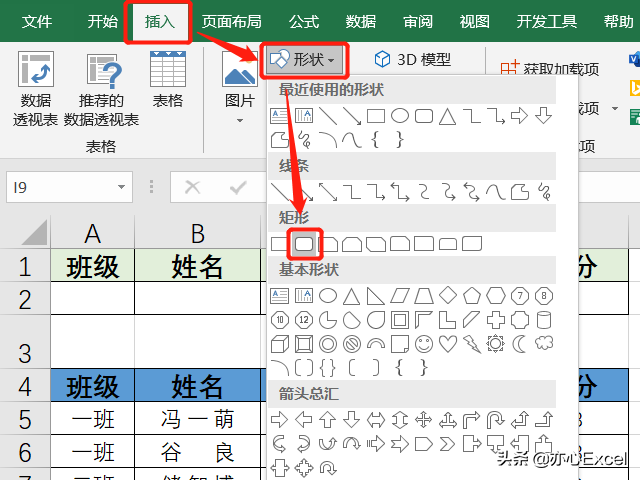This screenshot has width=640, height=480.
Task: Choose text box in recently used shapes
Action: pyautogui.click(x=280, y=116)
